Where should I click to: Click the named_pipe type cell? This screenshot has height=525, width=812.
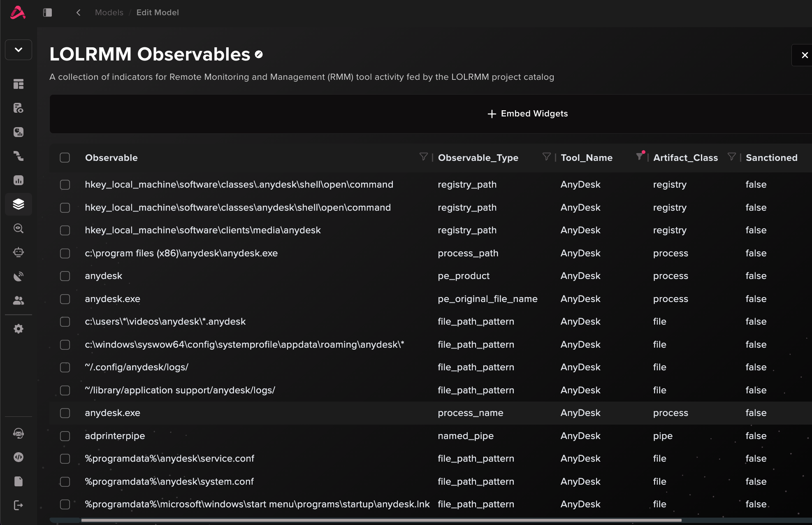click(x=466, y=436)
